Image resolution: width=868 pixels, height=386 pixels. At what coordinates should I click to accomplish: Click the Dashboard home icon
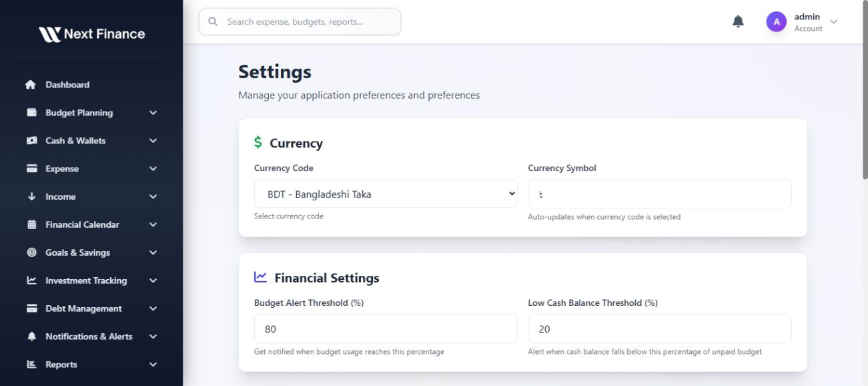(31, 85)
